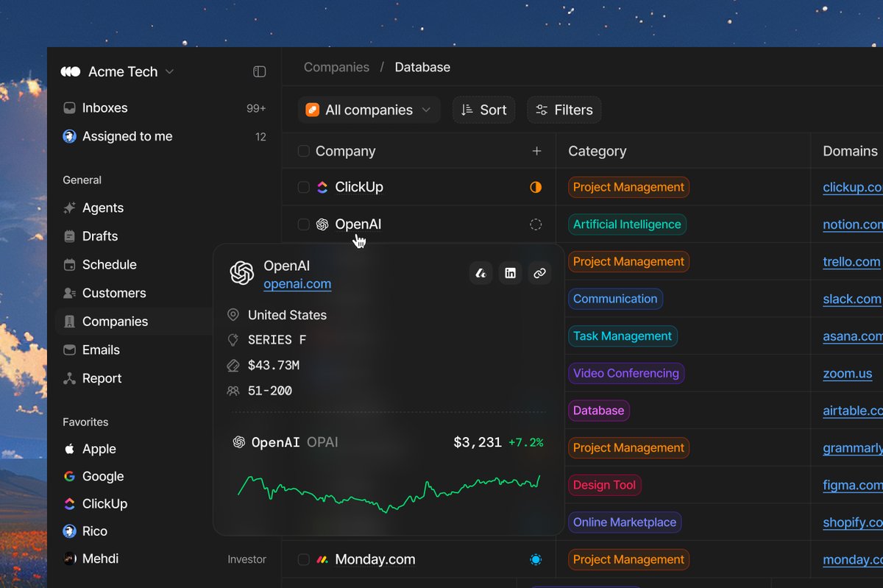
Task: Click the 51-200 employee count
Action: [x=269, y=391]
